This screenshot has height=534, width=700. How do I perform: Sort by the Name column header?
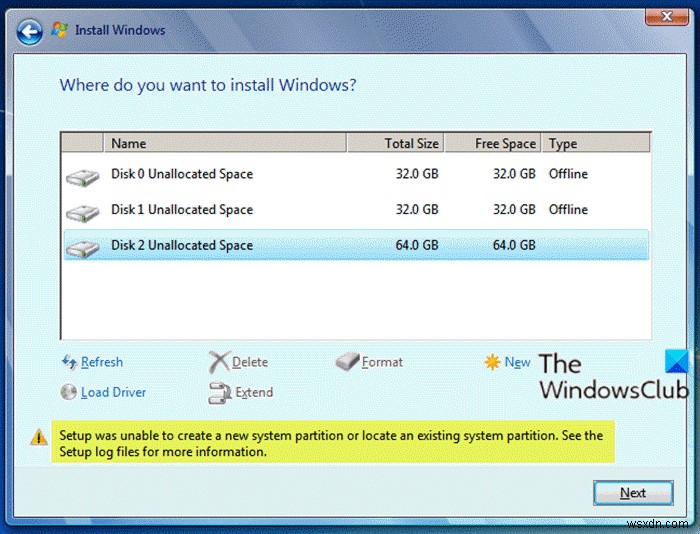225,143
